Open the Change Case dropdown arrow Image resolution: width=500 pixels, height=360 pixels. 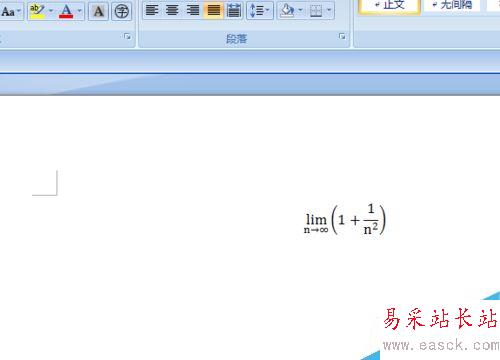point(19,11)
